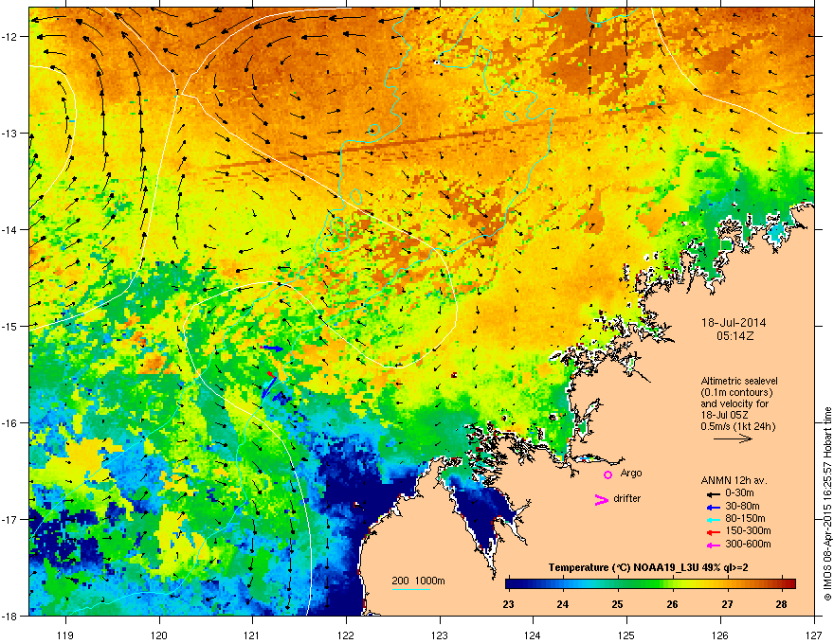834x644 pixels.
Task: Click the time label 05:14Z
Action: pyautogui.click(x=734, y=336)
